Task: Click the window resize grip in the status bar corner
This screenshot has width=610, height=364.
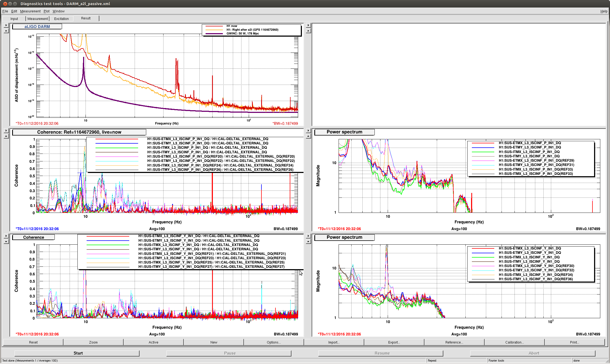Action: (607, 361)
